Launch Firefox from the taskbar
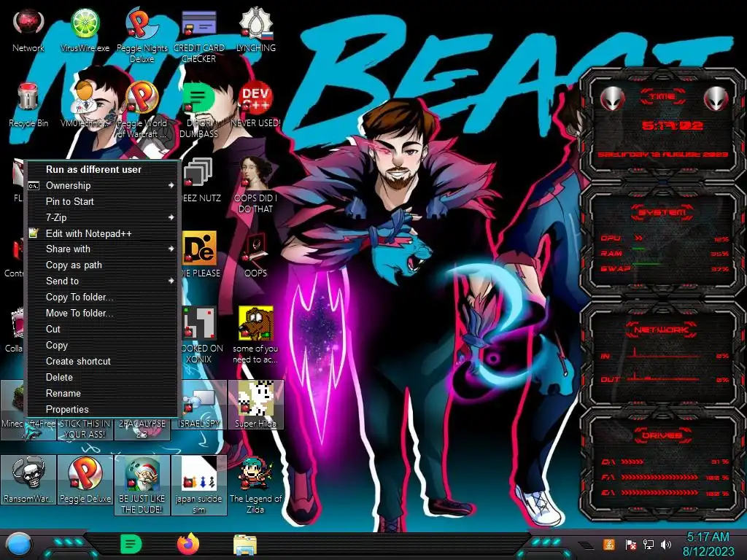The width and height of the screenshot is (747, 560). (188, 544)
